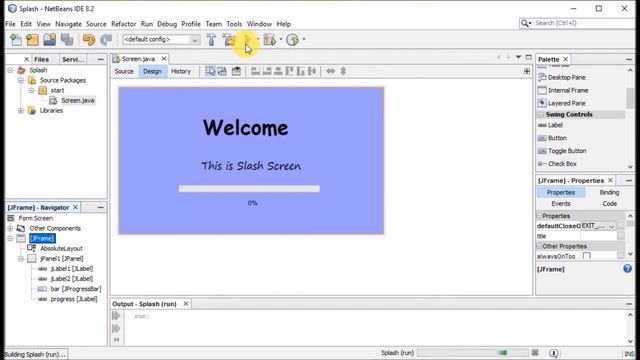Click the Profile Project toolbar icon
This screenshot has width=640, height=360.
(292, 40)
